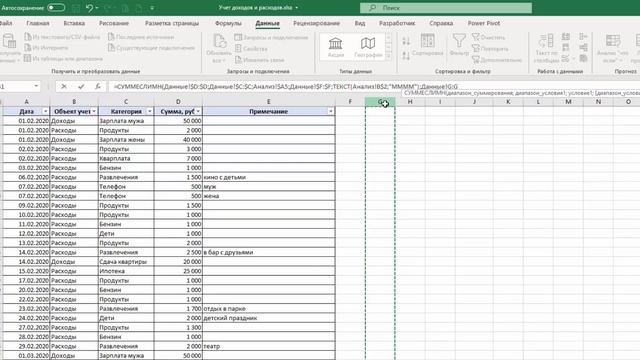Image resolution: width=640 pixels, height=360 pixels.
Task: Open the Сумма, руб filter dropdown
Action: click(198, 111)
